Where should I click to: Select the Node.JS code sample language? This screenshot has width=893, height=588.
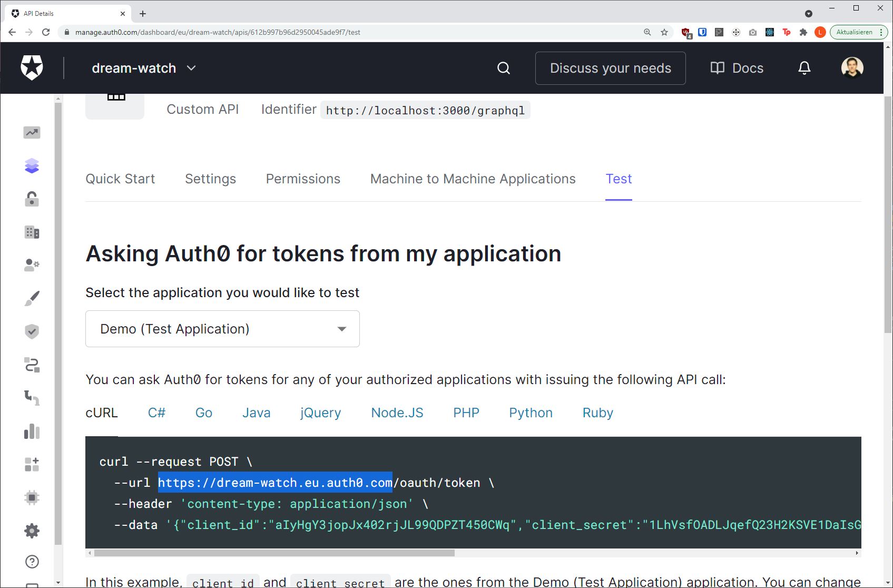(x=397, y=413)
